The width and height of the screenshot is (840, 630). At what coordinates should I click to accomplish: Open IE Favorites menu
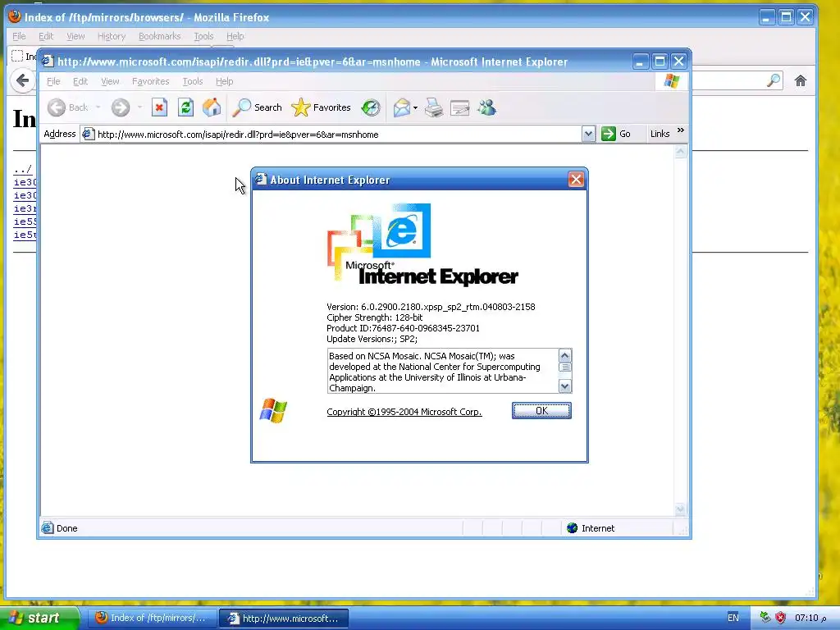coord(151,81)
